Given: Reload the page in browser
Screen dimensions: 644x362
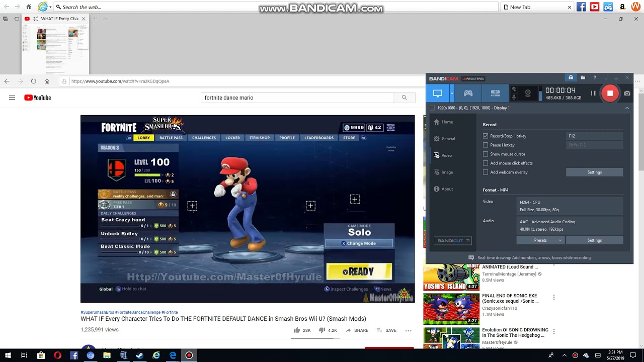Looking at the screenshot, I should pos(33,81).
